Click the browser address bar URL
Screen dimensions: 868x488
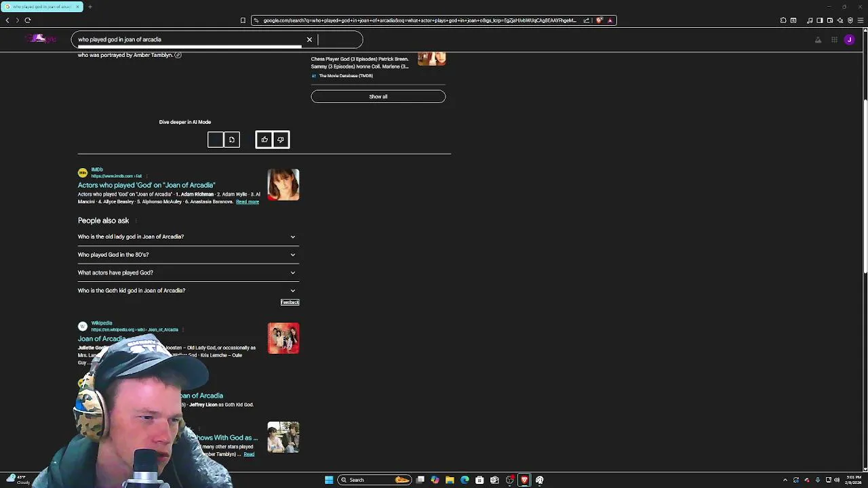point(419,20)
